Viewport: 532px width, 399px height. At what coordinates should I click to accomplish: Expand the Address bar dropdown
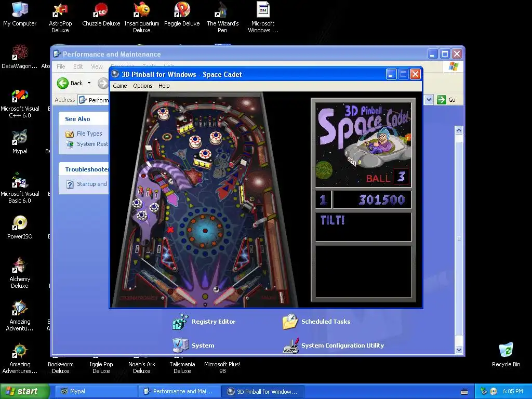click(x=429, y=100)
